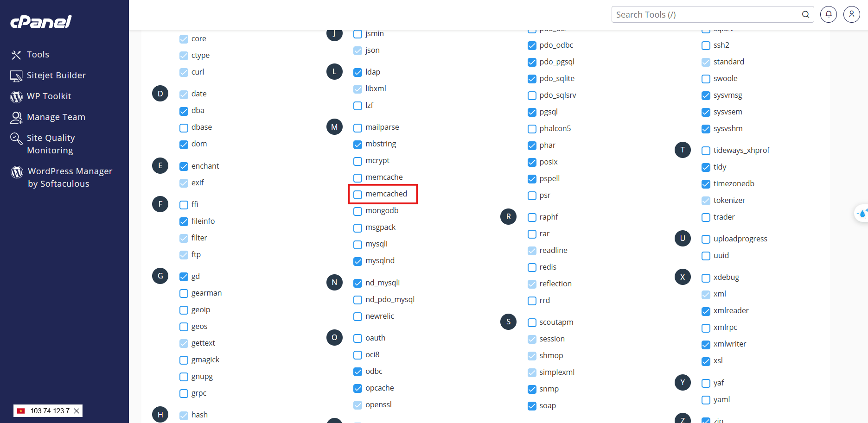Click the memcache extension label
The width and height of the screenshot is (868, 423).
[x=384, y=177]
